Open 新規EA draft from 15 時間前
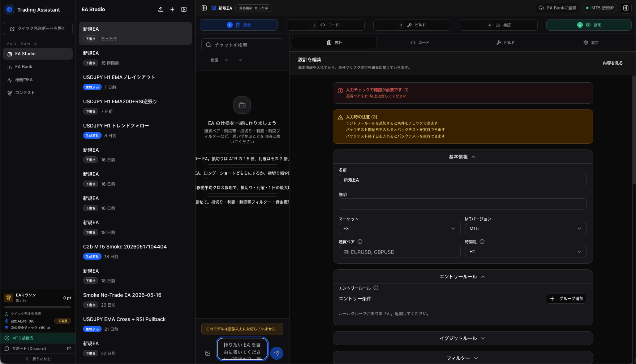This screenshot has height=364, width=636. click(x=135, y=58)
